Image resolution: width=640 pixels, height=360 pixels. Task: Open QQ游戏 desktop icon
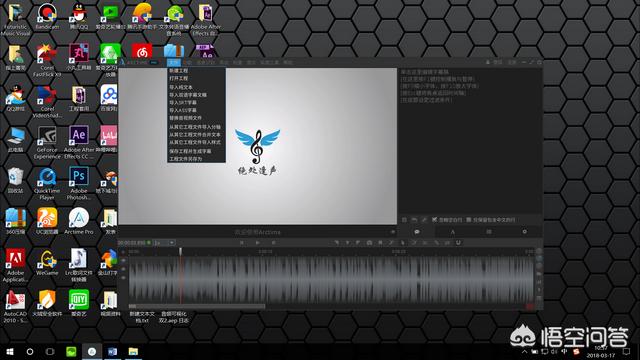[16, 98]
